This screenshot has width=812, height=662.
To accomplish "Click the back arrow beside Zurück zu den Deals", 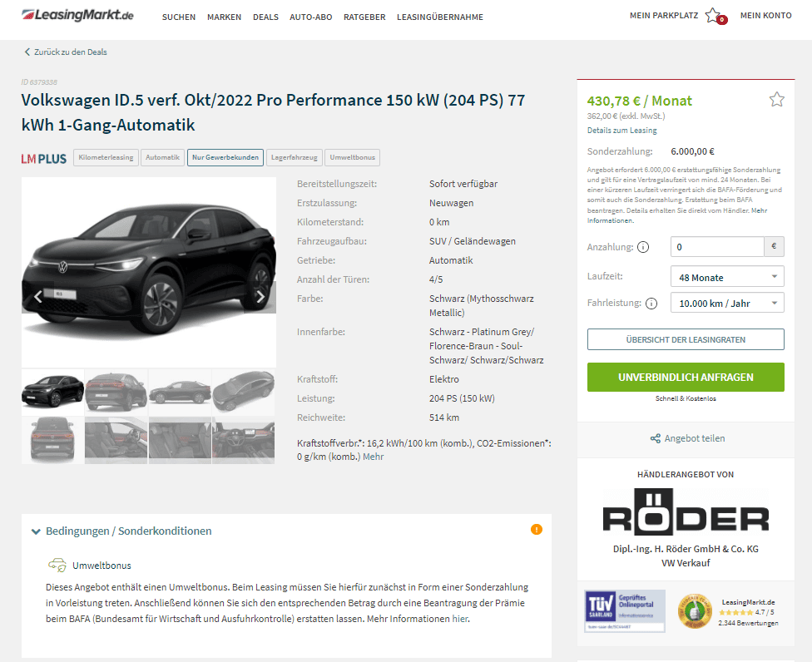I will tap(27, 52).
